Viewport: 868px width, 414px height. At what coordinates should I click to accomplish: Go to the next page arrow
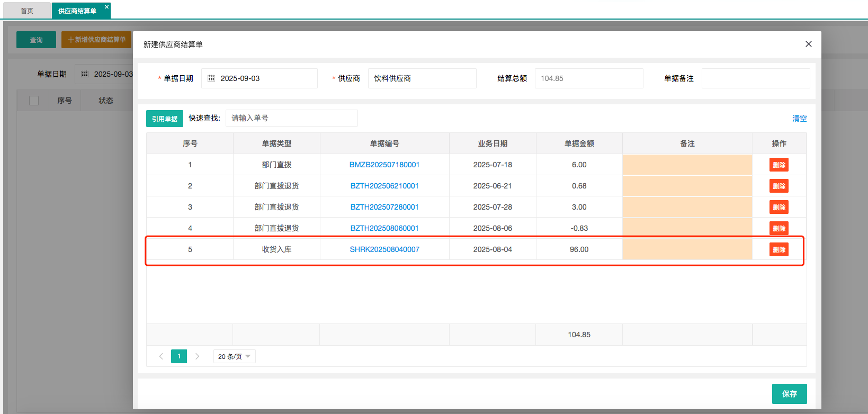click(x=197, y=356)
